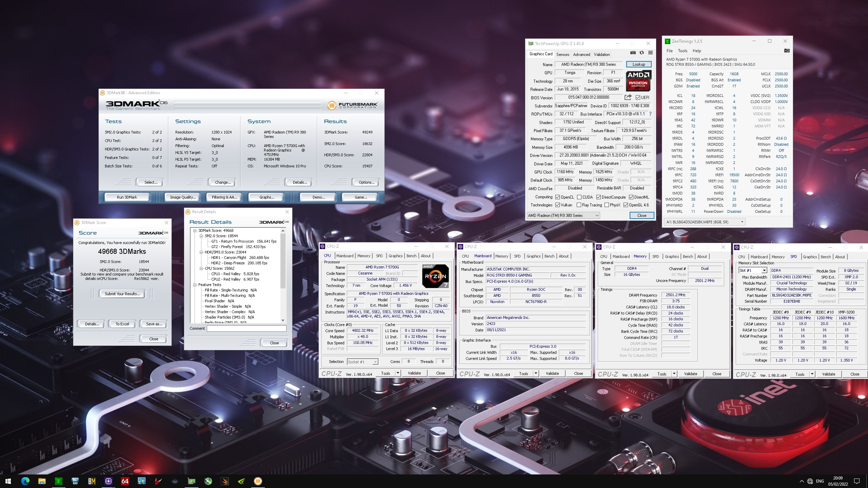Open the Slot #1 dropdown in SPD tab
Screen dimensions: 868x488
tap(753, 270)
